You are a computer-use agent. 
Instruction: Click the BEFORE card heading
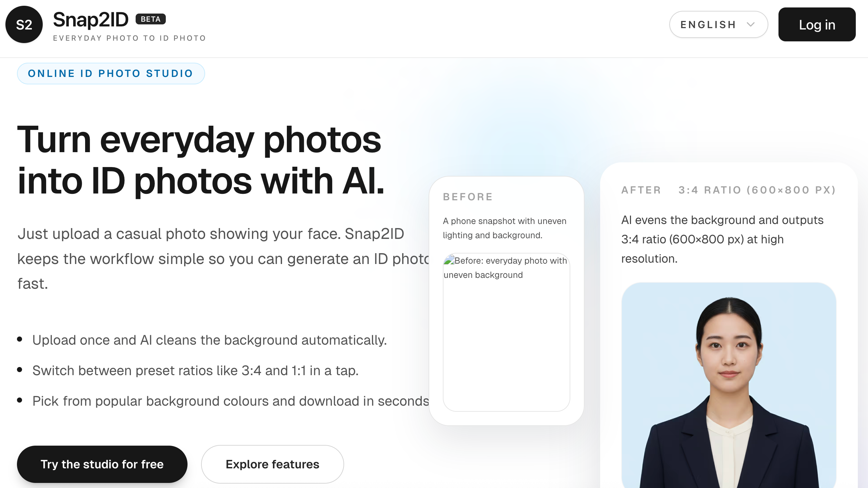pos(468,197)
